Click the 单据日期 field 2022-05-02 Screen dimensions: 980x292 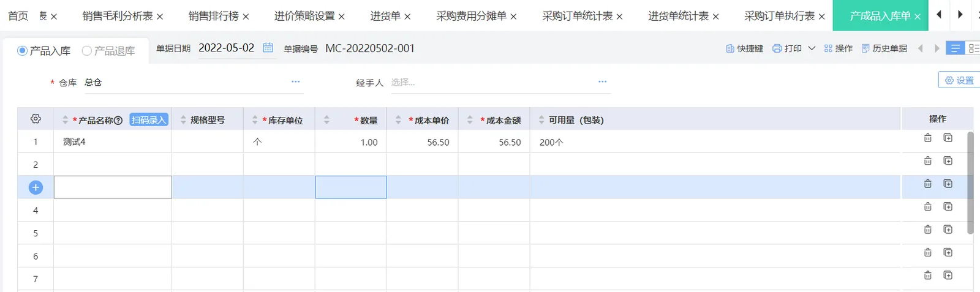click(x=227, y=48)
